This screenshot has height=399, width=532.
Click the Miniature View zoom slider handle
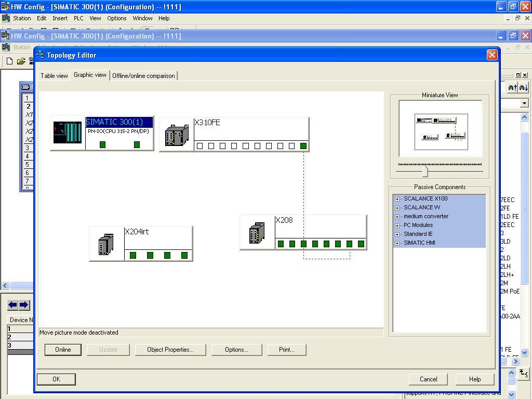(425, 171)
